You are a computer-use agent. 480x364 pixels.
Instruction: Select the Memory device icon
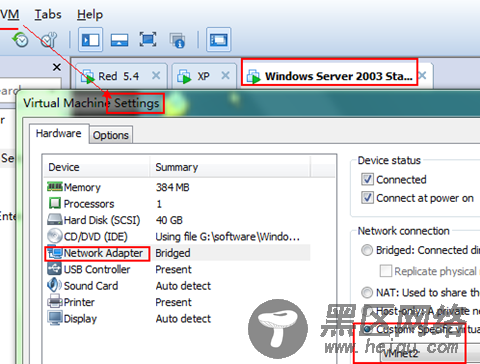point(55,187)
